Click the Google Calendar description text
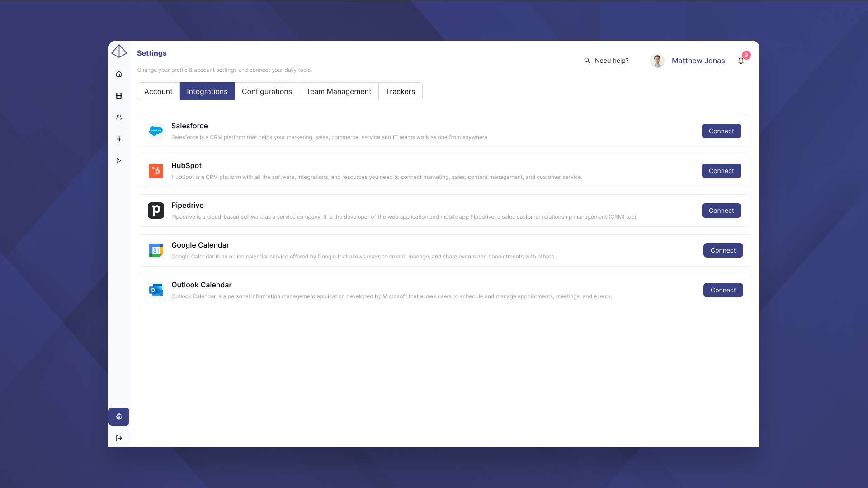The image size is (868, 488). point(363,257)
